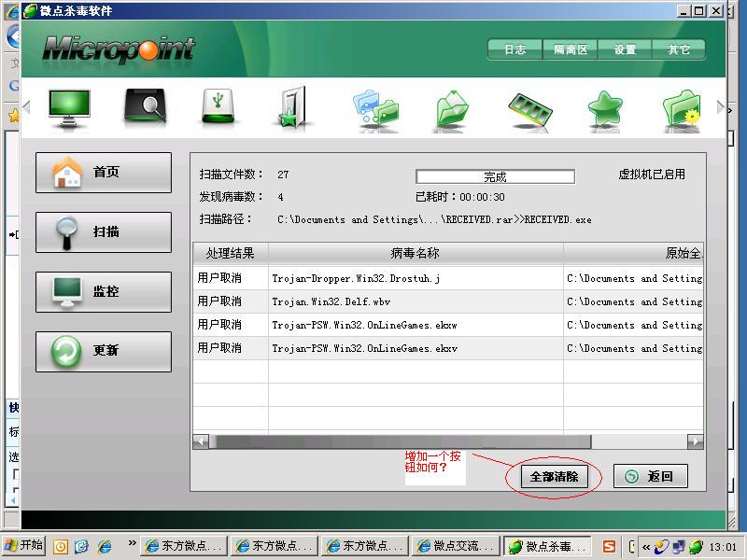
Task: Click the quick launch icon left of Internet Explorer
Action: 82,546
